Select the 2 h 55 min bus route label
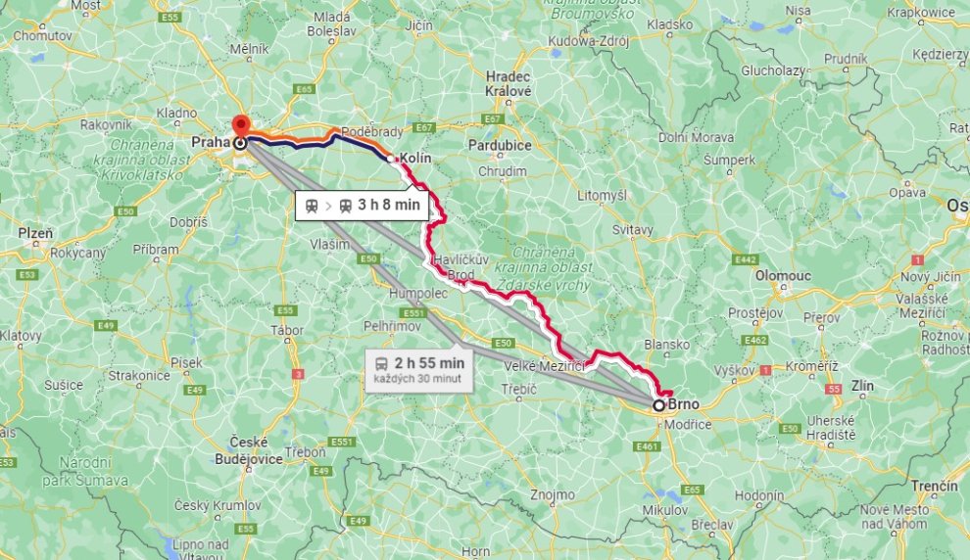970x560 pixels. click(x=418, y=370)
